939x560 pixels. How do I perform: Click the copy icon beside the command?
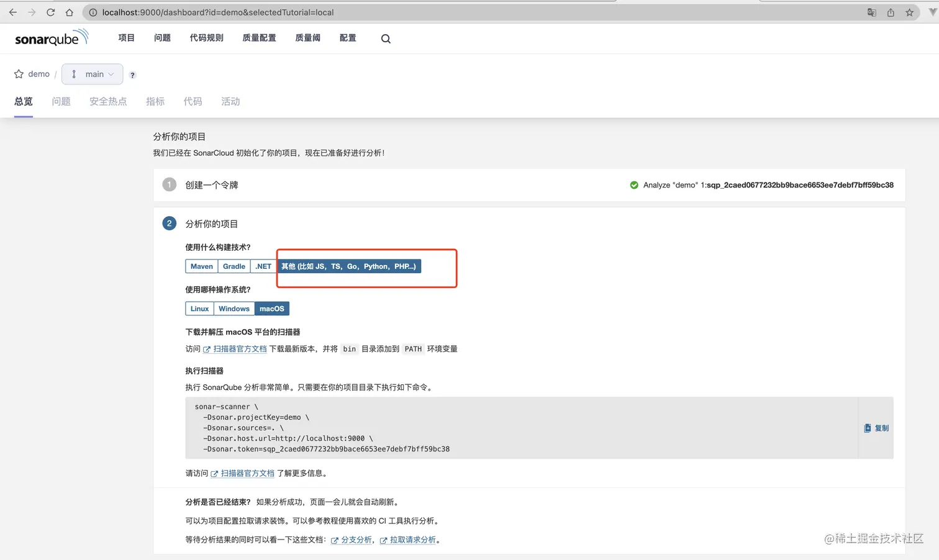[868, 428]
